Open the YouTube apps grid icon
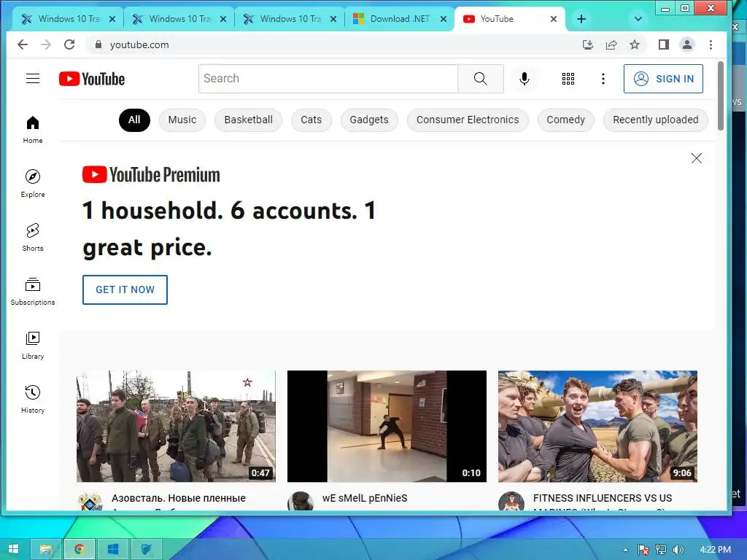 click(x=568, y=79)
